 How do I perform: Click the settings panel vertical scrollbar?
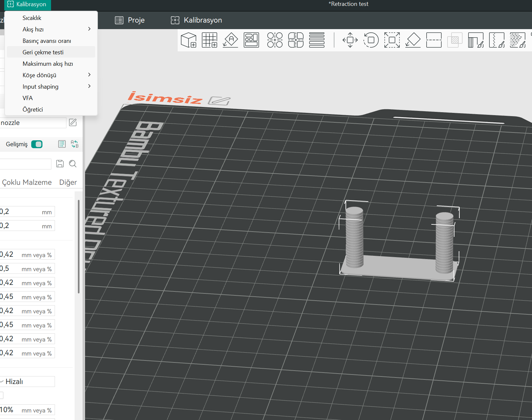(x=79, y=247)
